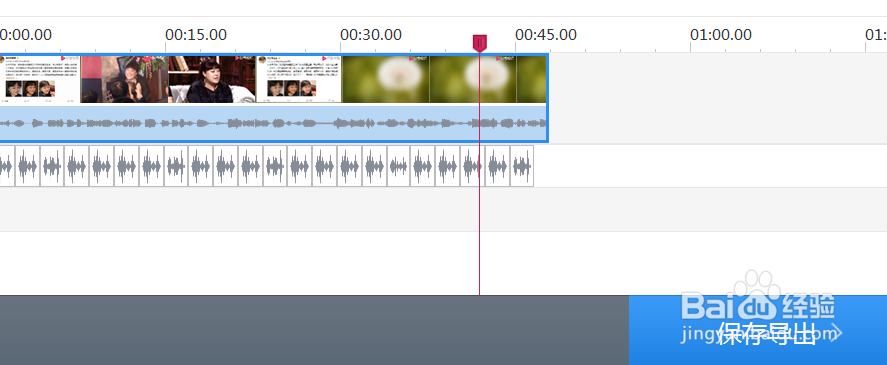Click the 保存导出 (Save Export) button
Viewport: 887px width, 365px height.
[x=757, y=330]
